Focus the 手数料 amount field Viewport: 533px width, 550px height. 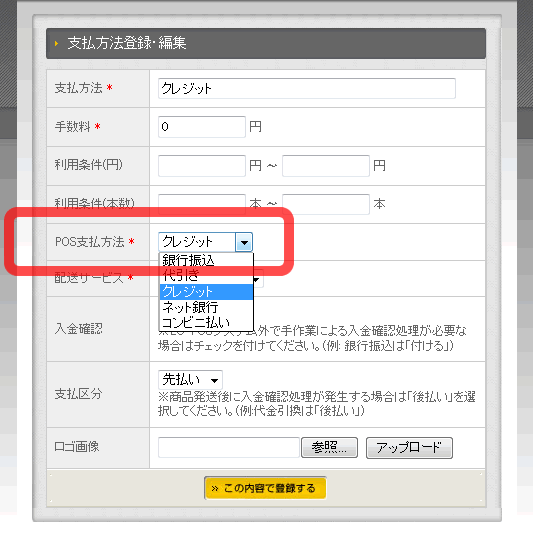pyautogui.click(x=202, y=127)
